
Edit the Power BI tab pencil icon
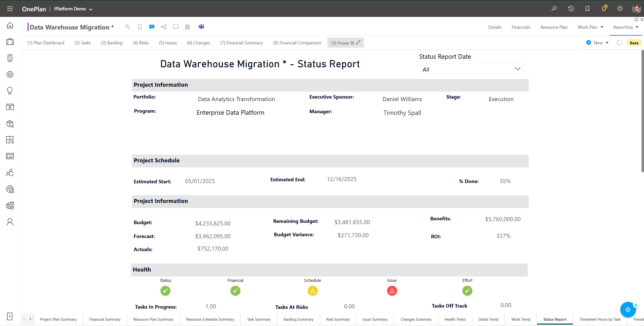358,42
